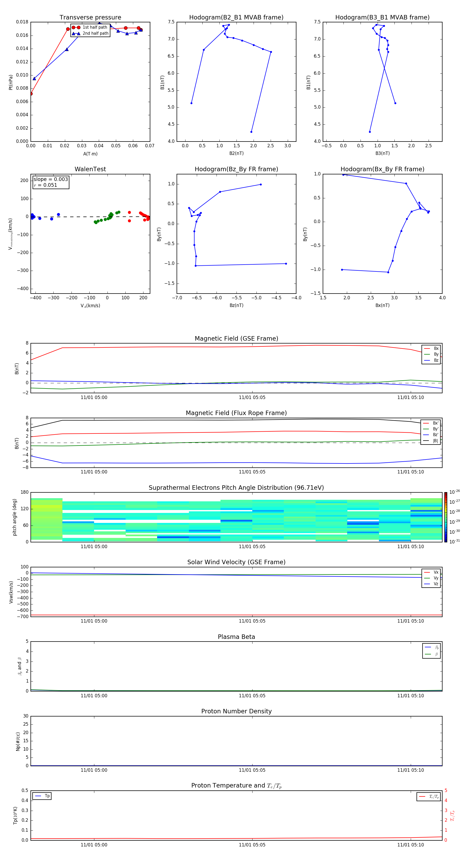473x868 pixels.
Task: Click the 'Bz(nT)' x-axis label
Action: point(236,305)
